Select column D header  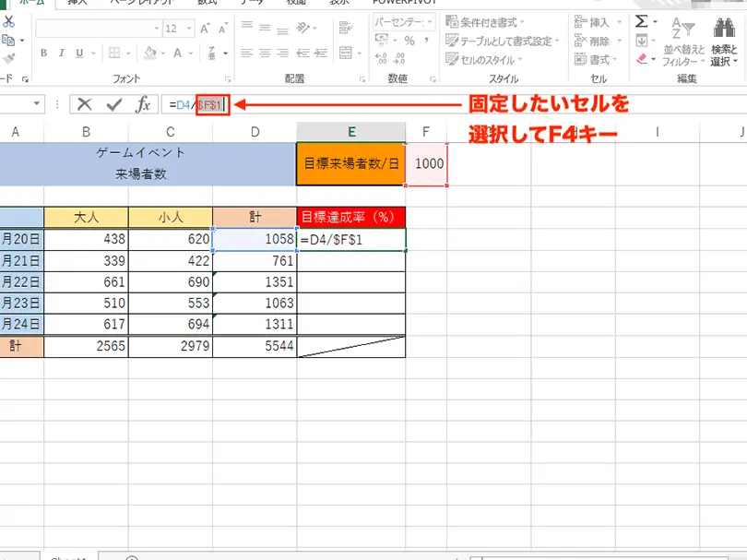pyautogui.click(x=255, y=132)
